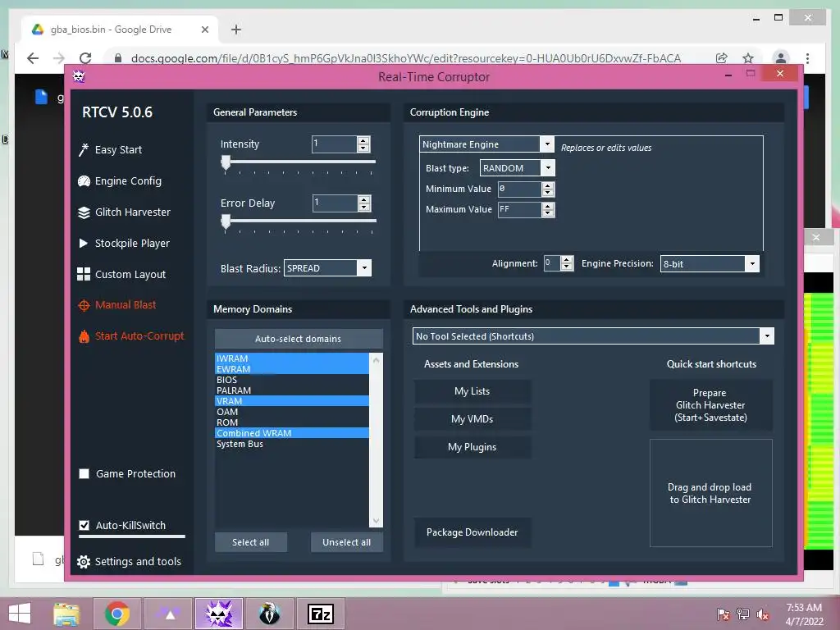The image size is (840, 630).
Task: Open a new Chrome tab
Action: coord(235,30)
